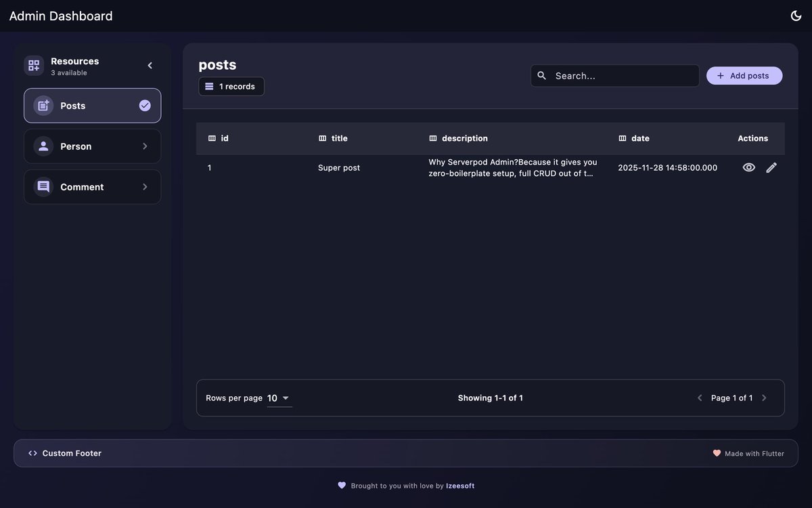The height and width of the screenshot is (508, 812).
Task: Click Page 1 of 1 label
Action: (732, 398)
